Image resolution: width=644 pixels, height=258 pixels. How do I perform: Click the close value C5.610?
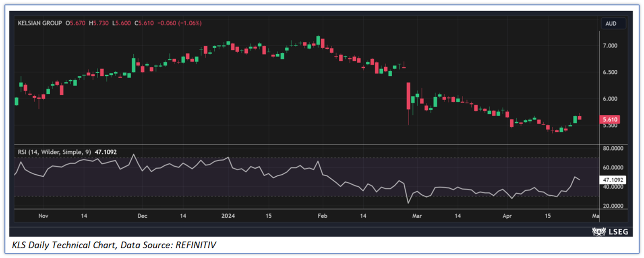[144, 23]
